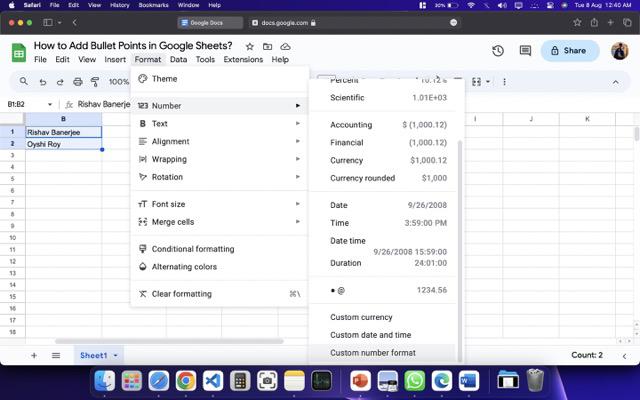Click the Count: 2 status summary
The height and width of the screenshot is (400, 640).
tap(587, 355)
